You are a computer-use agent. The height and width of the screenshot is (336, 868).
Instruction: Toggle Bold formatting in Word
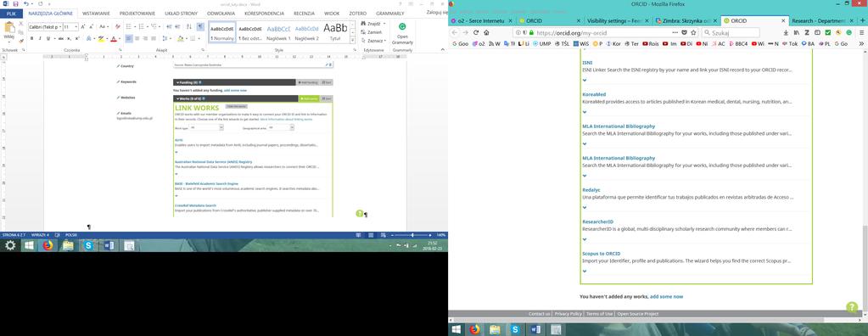coord(31,39)
